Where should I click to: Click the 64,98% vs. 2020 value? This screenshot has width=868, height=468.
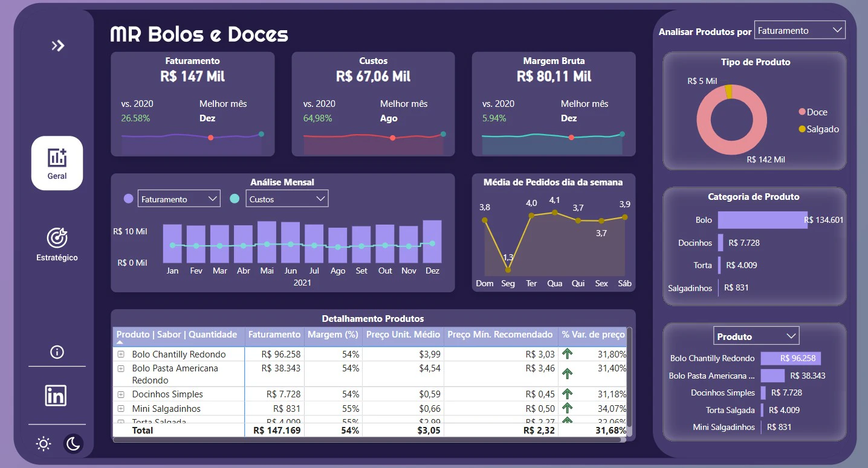coord(318,118)
